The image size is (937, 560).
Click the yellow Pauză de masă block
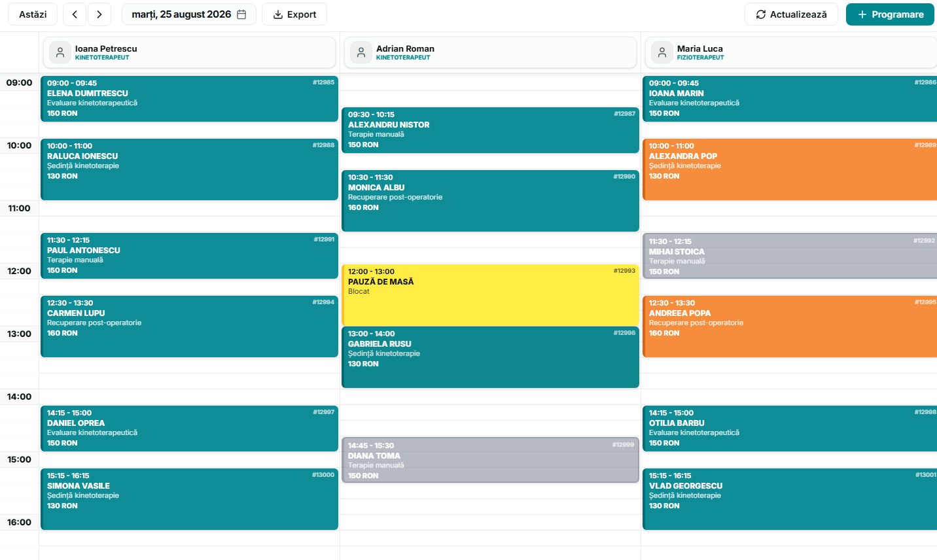(490, 295)
